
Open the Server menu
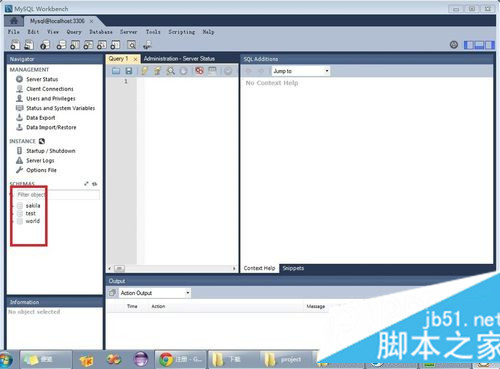coord(129,32)
